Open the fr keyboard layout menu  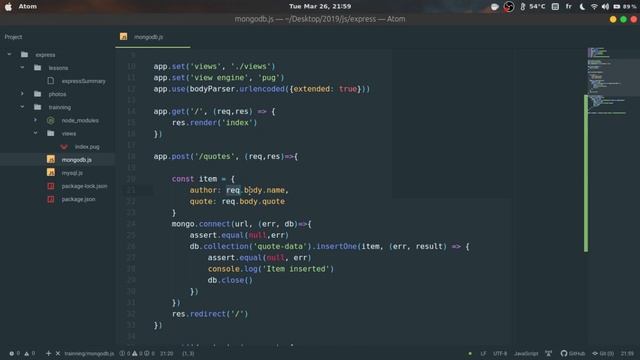click(x=569, y=7)
